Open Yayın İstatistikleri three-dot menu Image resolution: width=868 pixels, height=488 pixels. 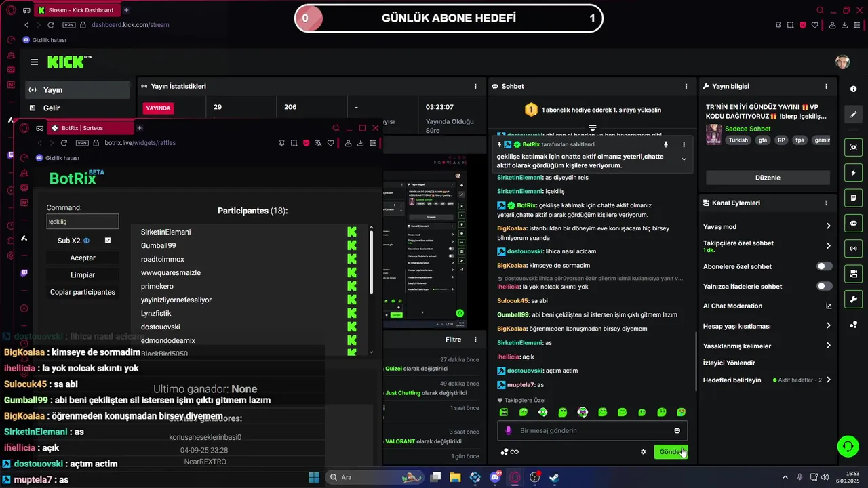tap(475, 86)
